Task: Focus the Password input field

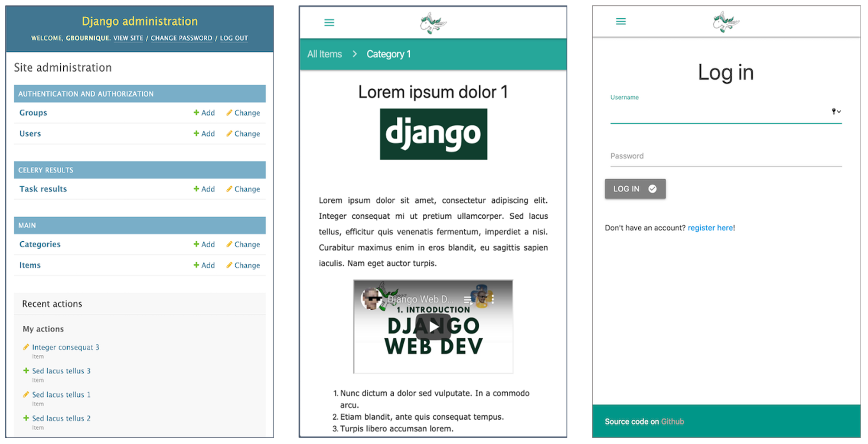Action: coord(726,156)
